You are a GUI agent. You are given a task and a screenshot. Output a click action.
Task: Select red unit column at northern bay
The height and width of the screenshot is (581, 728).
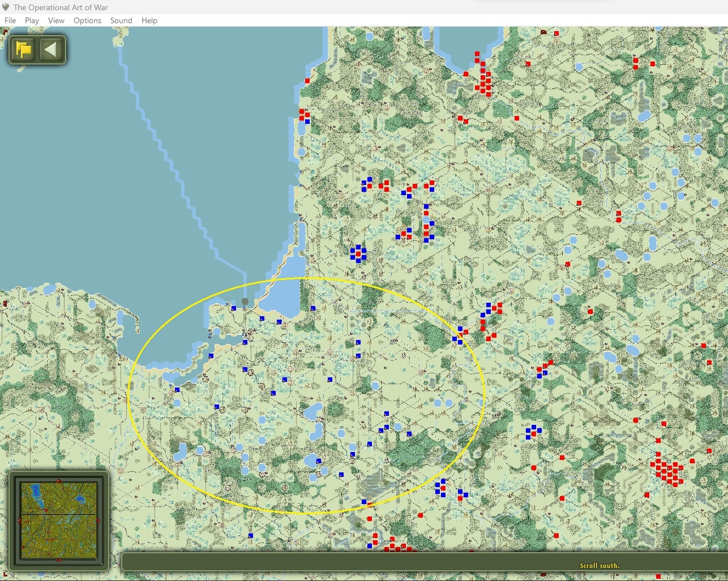(x=484, y=76)
